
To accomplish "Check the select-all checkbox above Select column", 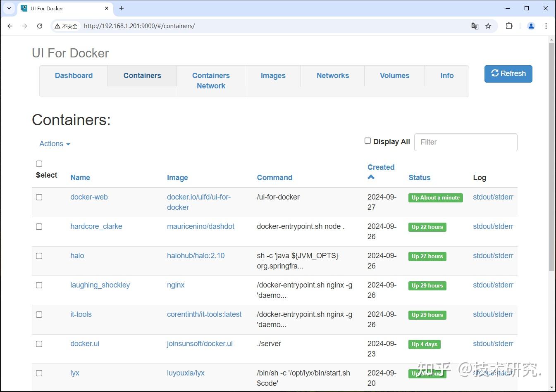I will (39, 164).
